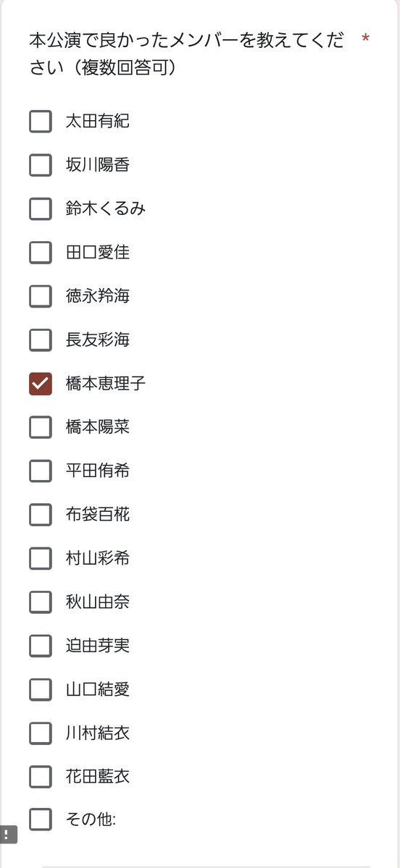The height and width of the screenshot is (868, 400).
Task: Enable the 田口愛佳 checkbox
Action: (x=41, y=253)
